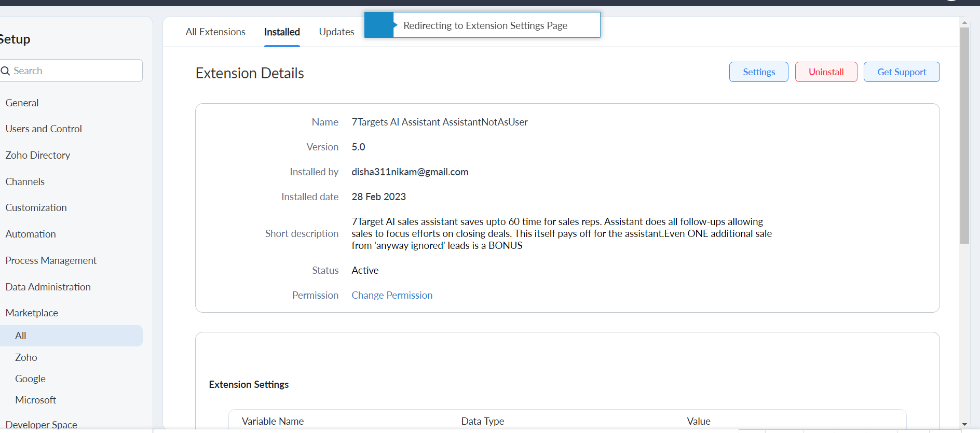Click the vertical page scrollbar thumb
980x433 pixels.
[x=964, y=135]
